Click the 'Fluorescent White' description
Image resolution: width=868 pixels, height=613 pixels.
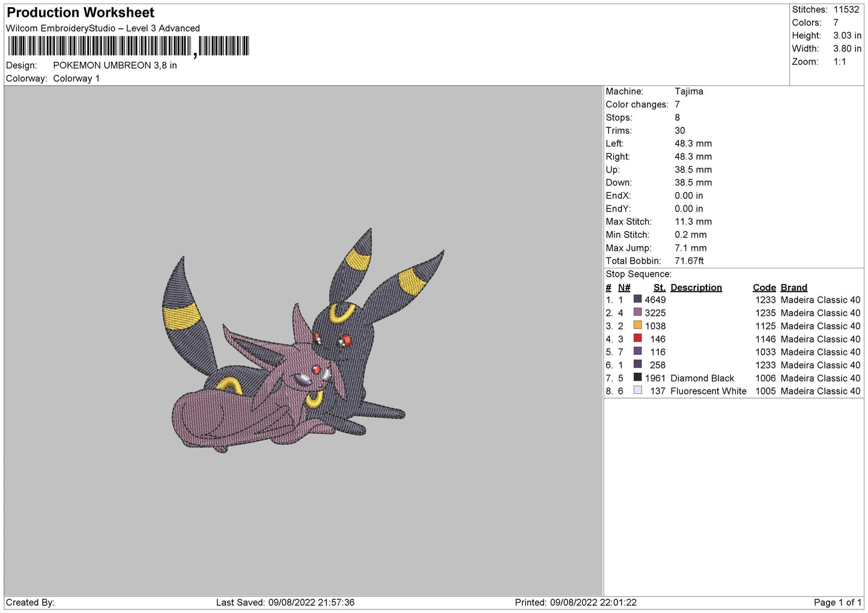[709, 391]
